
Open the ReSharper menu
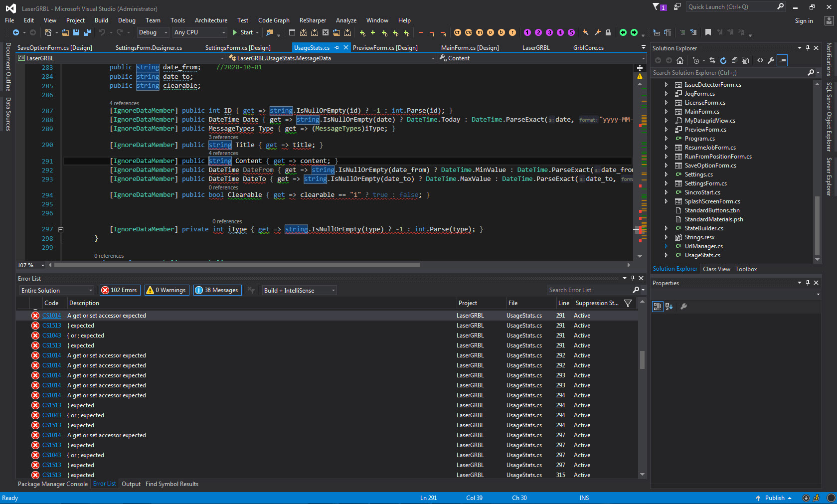pos(313,20)
